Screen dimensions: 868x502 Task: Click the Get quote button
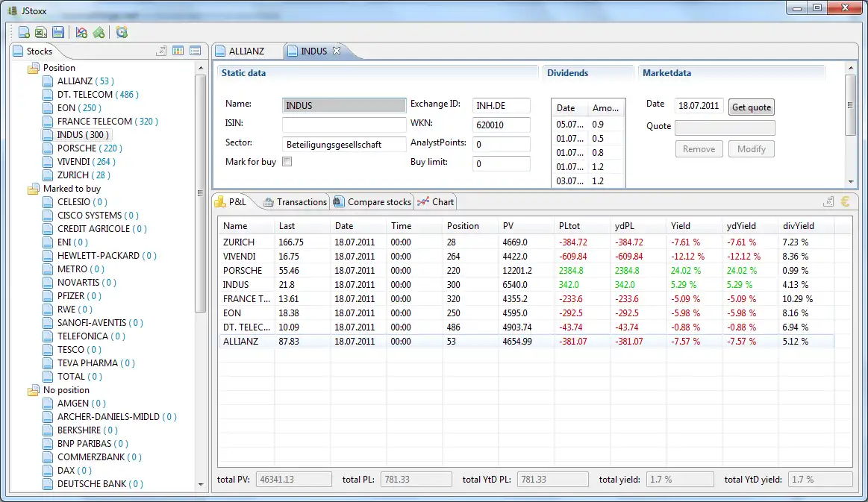(751, 107)
